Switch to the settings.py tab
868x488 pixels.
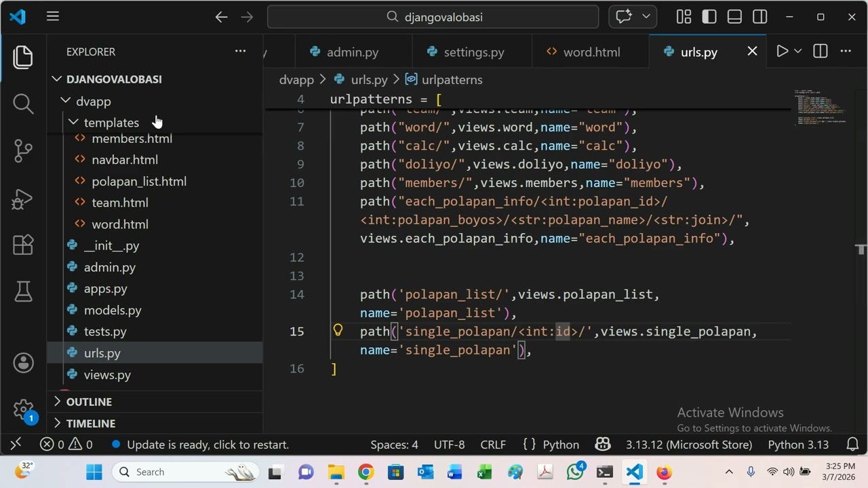click(472, 52)
